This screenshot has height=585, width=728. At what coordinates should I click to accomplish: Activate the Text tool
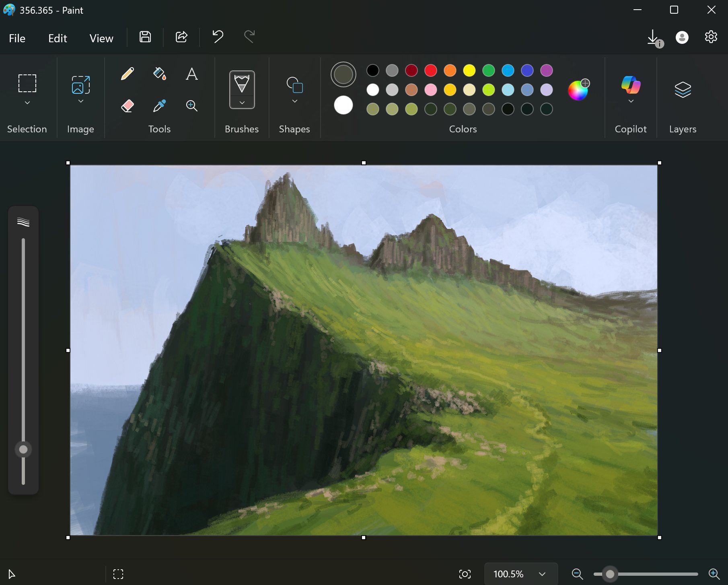click(192, 74)
